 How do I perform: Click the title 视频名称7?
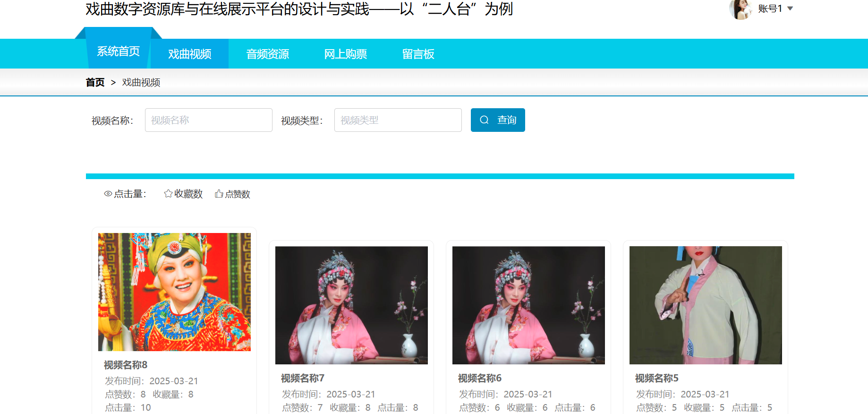click(x=303, y=378)
